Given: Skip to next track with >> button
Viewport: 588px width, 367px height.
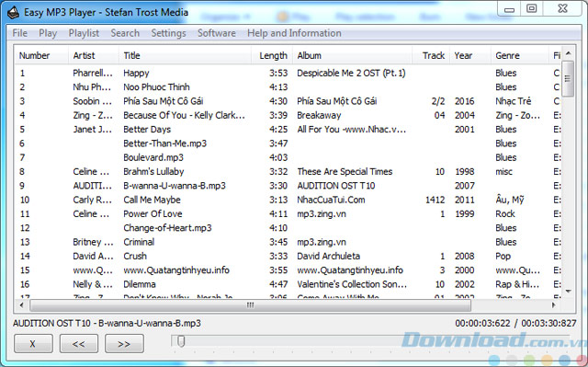Looking at the screenshot, I should [x=124, y=343].
